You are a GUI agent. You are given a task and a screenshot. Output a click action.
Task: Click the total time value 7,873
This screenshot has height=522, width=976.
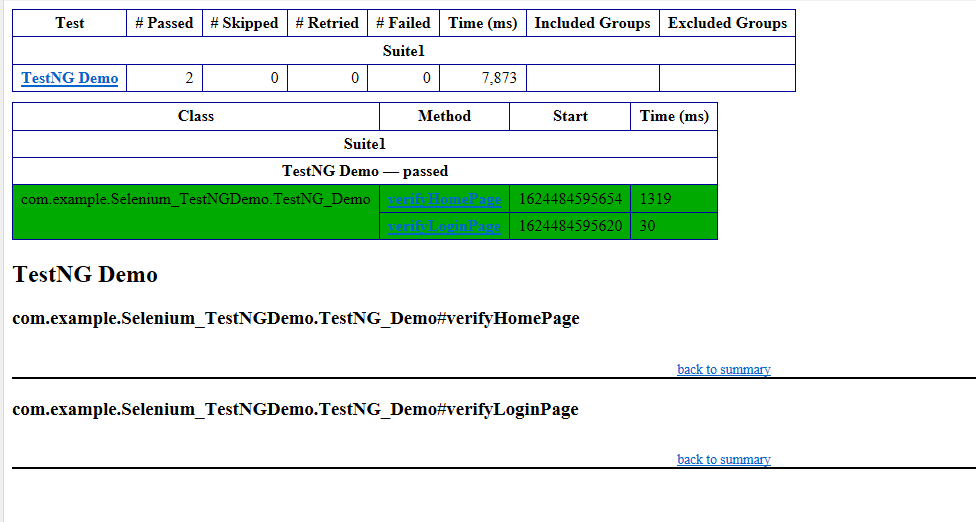pos(497,78)
